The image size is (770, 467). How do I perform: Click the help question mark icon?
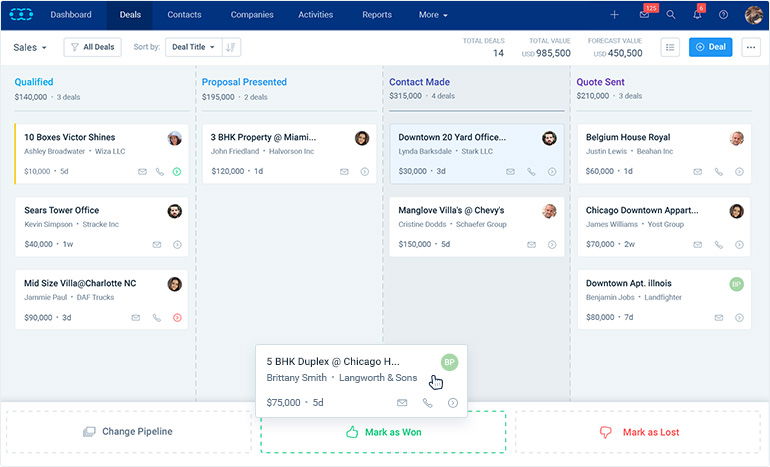(723, 15)
